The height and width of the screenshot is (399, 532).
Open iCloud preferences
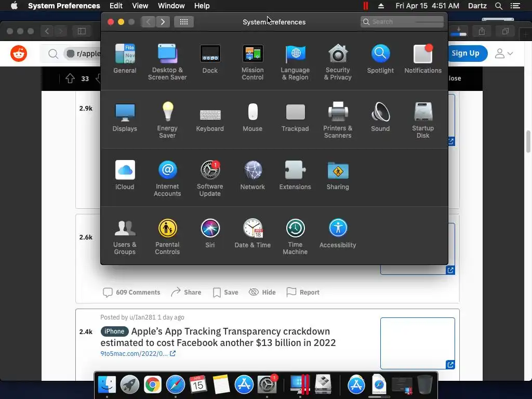125,175
